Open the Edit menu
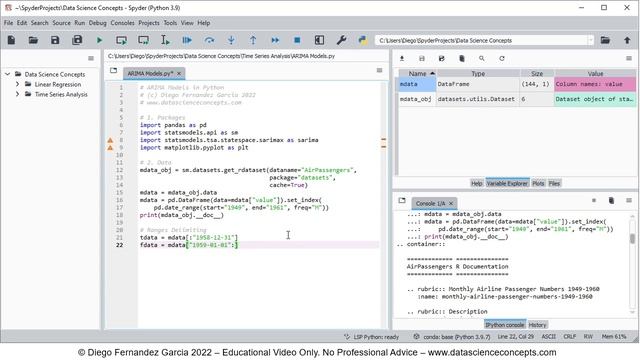This screenshot has height=360, width=640. click(22, 23)
